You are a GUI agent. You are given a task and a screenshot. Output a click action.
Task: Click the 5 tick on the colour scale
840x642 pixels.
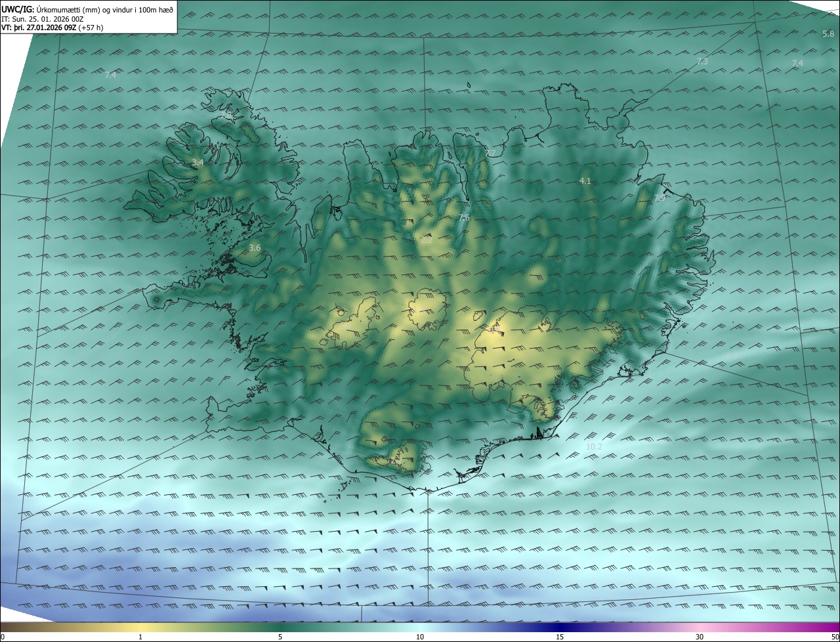click(x=280, y=637)
